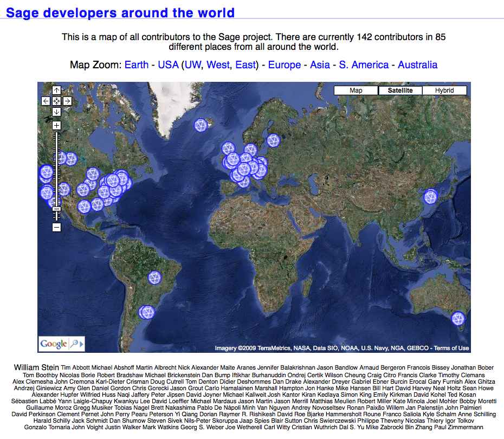Click the Google logo on the map
Image resolution: width=504 pixels, height=439 pixels.
(54, 344)
